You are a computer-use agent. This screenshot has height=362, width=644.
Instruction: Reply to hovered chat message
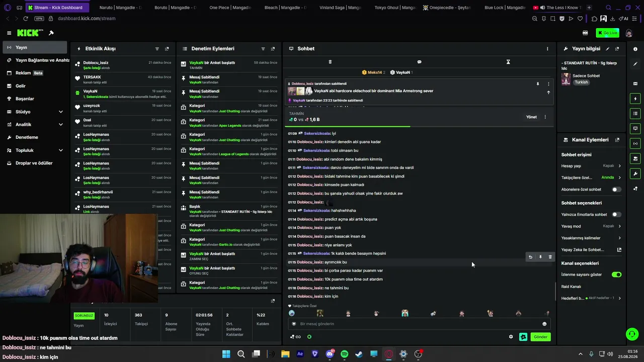click(530, 257)
